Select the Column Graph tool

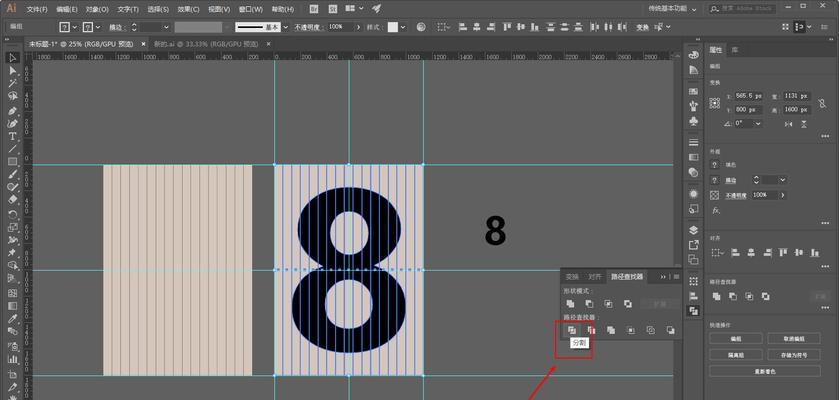tap(13, 359)
